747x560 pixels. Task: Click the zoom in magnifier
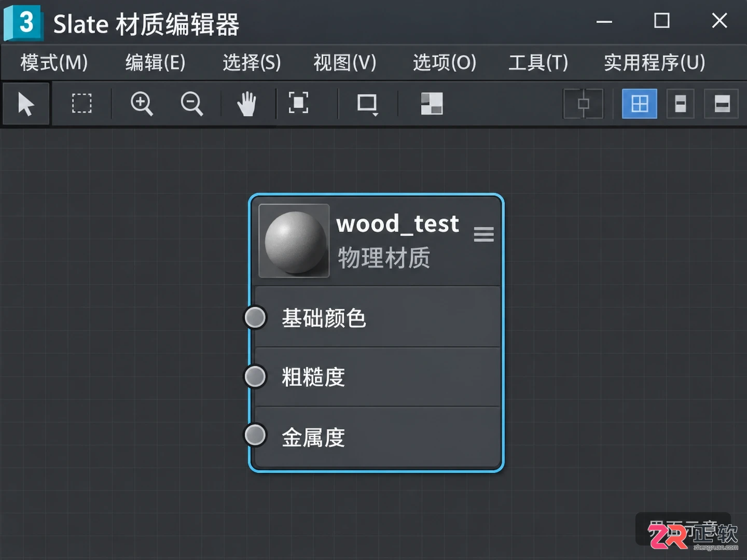(142, 104)
